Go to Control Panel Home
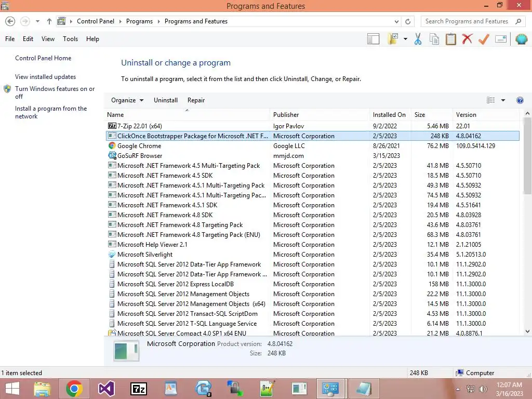 [x=43, y=58]
